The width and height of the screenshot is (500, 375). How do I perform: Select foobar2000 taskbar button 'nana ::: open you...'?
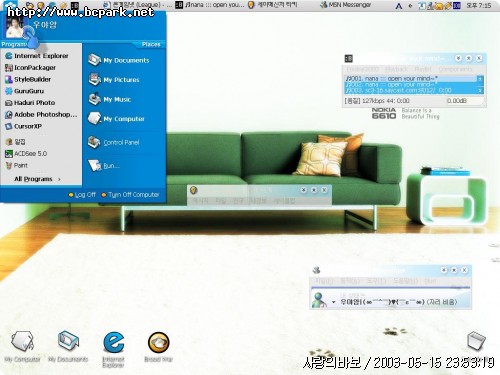tap(210, 5)
